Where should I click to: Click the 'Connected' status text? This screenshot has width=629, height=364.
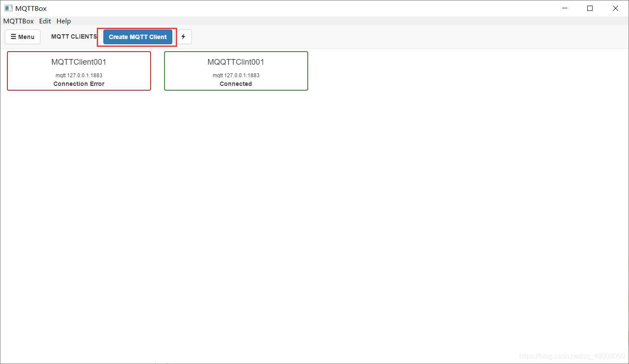(x=236, y=84)
